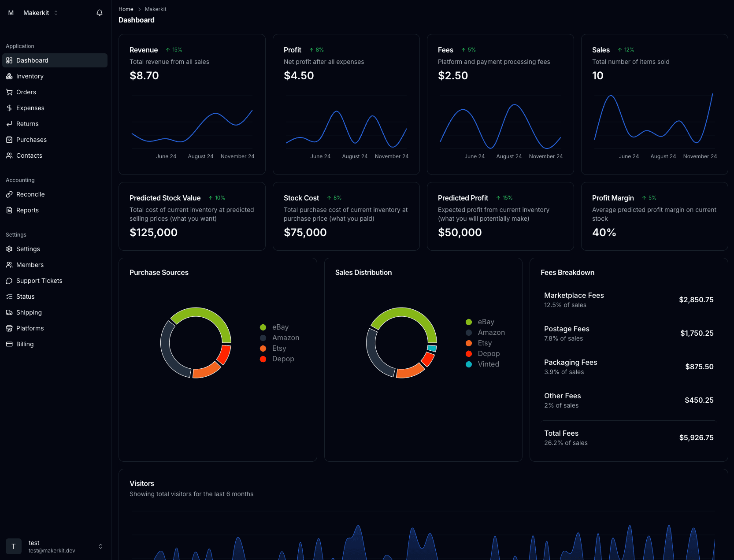734x560 pixels.
Task: Click the Orders shopping cart icon
Action: 9,92
